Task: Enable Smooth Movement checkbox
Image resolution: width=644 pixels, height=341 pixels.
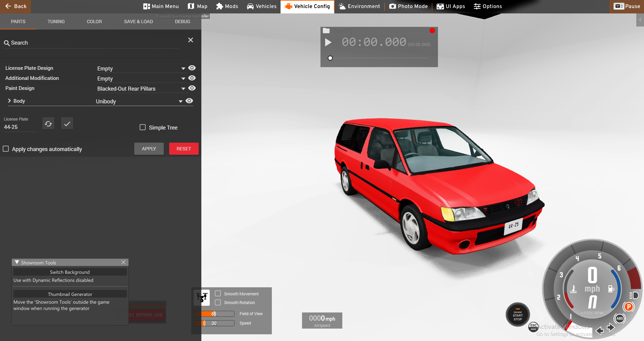Action: coord(218,293)
